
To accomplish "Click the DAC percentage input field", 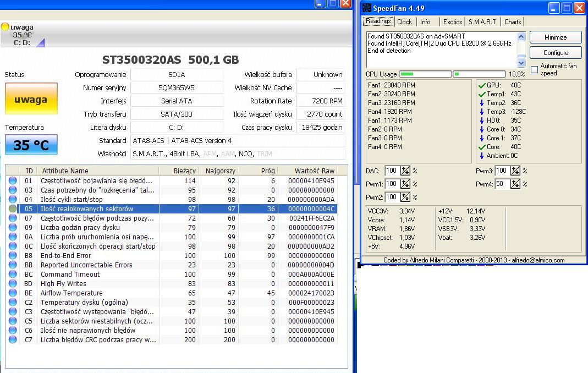I will point(392,171).
